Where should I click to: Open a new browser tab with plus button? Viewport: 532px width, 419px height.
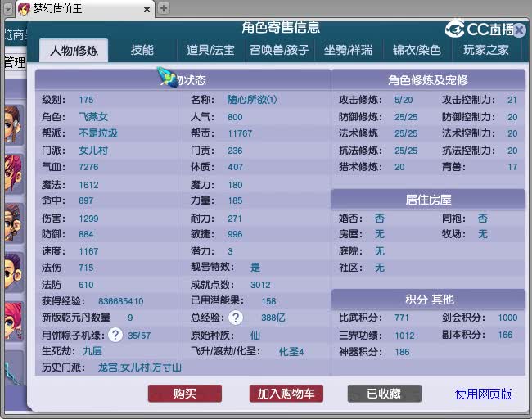click(x=164, y=8)
